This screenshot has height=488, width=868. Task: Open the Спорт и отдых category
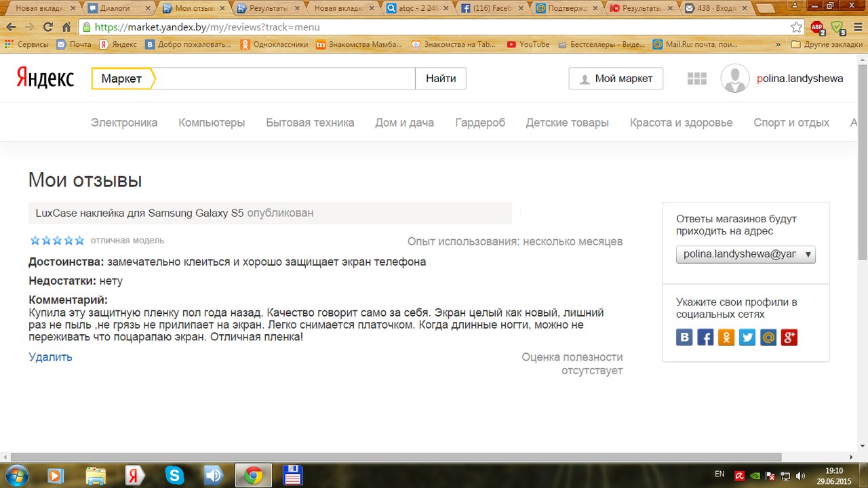click(791, 123)
